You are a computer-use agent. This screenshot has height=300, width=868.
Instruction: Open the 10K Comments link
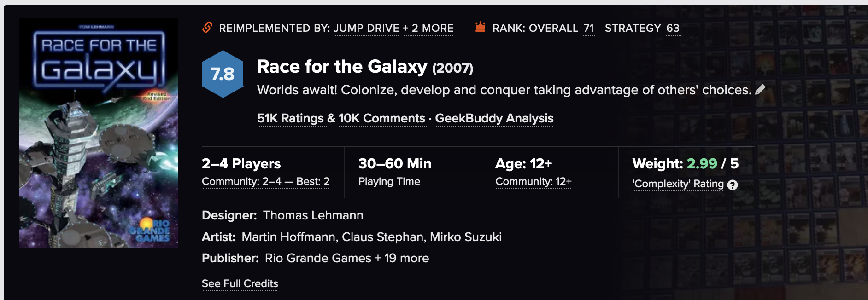tap(382, 119)
